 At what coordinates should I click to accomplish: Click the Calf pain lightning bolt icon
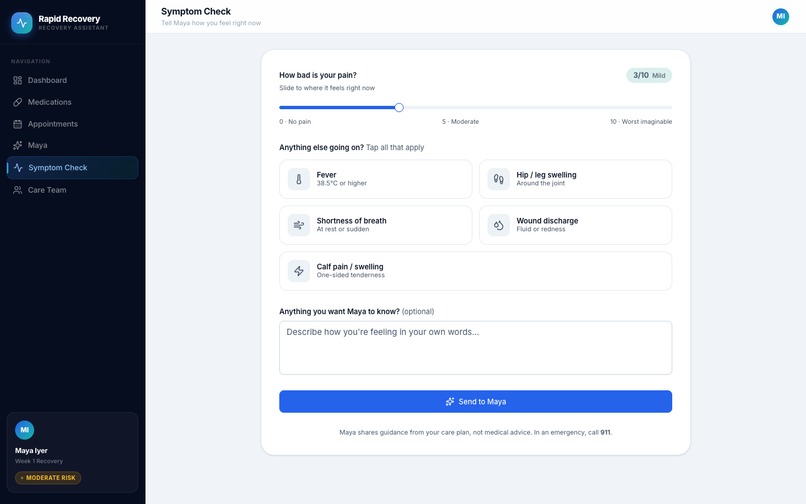(299, 271)
